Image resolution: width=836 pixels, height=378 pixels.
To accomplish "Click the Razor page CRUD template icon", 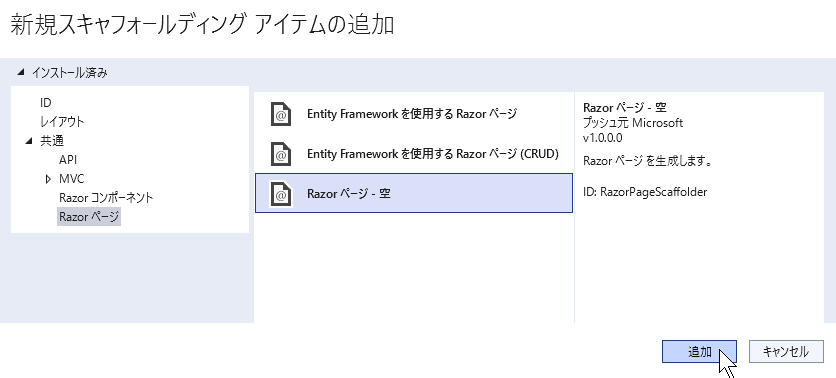I will 281,154.
